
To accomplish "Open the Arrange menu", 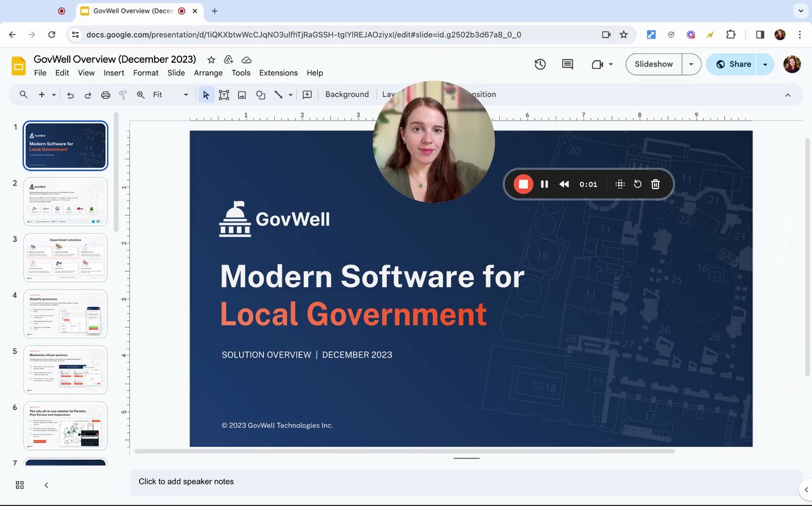I will [208, 73].
